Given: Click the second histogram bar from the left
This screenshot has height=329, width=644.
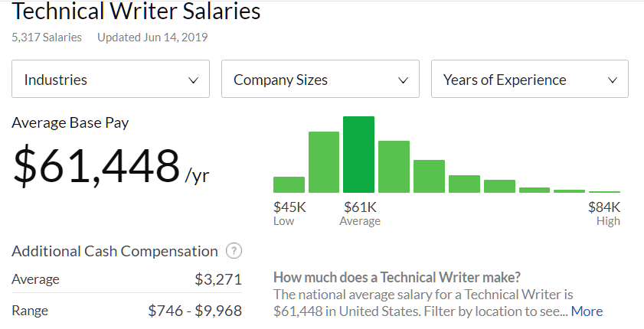Looking at the screenshot, I should [x=324, y=162].
